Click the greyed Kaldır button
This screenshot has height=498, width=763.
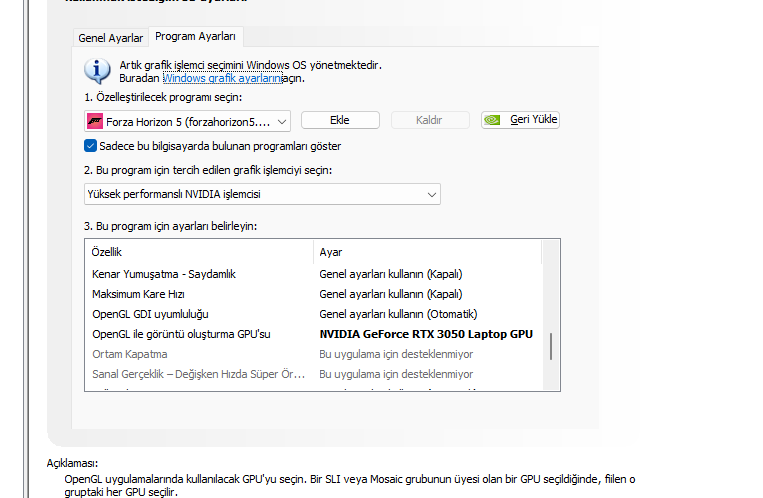430,120
